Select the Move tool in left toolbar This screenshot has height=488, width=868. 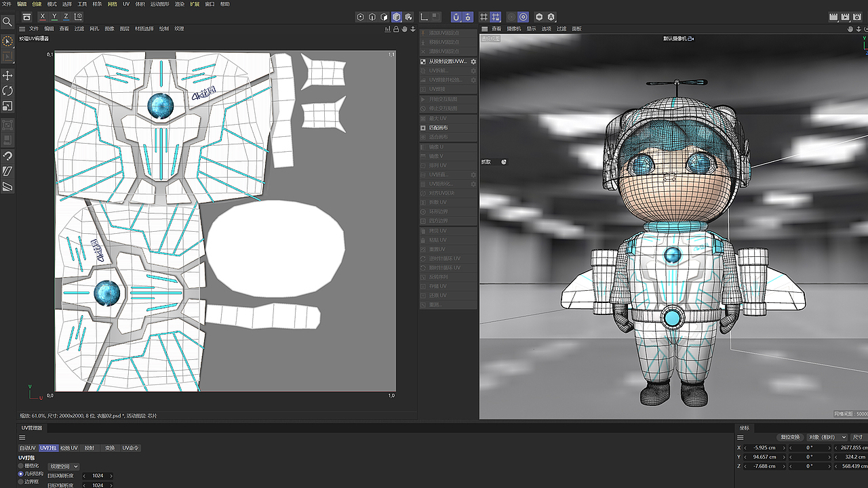pyautogui.click(x=7, y=75)
